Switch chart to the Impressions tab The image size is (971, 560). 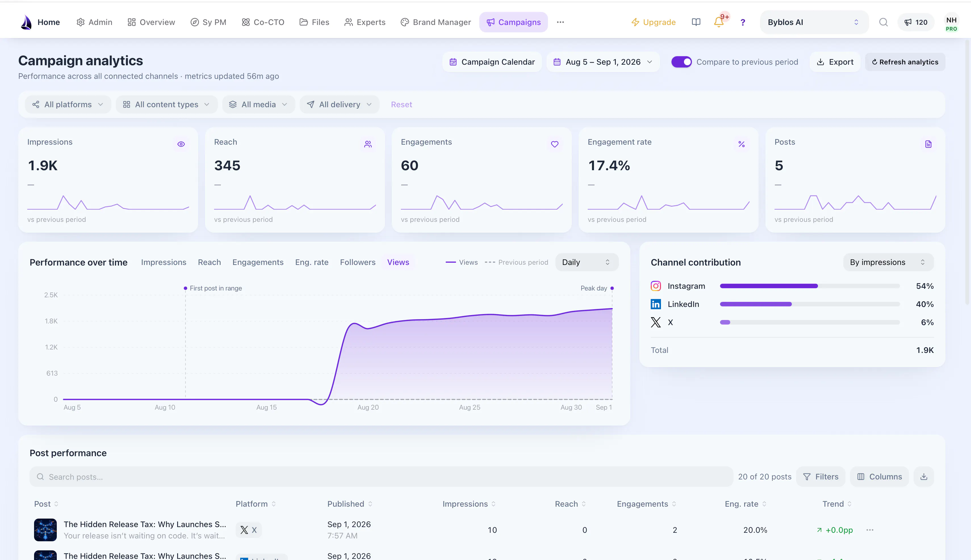(164, 262)
